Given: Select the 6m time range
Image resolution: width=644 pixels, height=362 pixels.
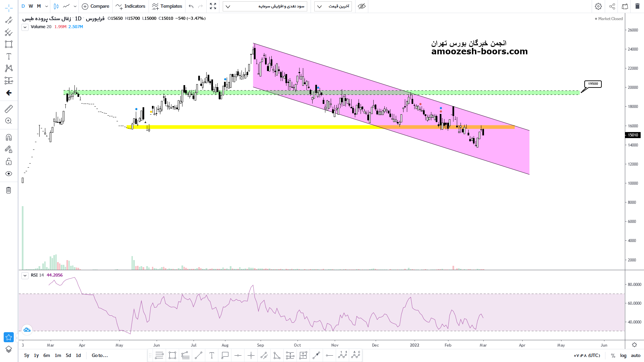Looking at the screenshot, I should (47, 355).
